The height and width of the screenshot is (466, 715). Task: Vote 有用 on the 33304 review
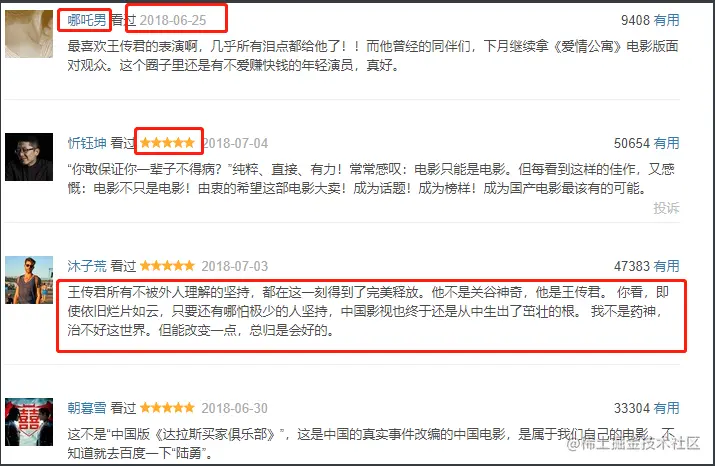[666, 408]
